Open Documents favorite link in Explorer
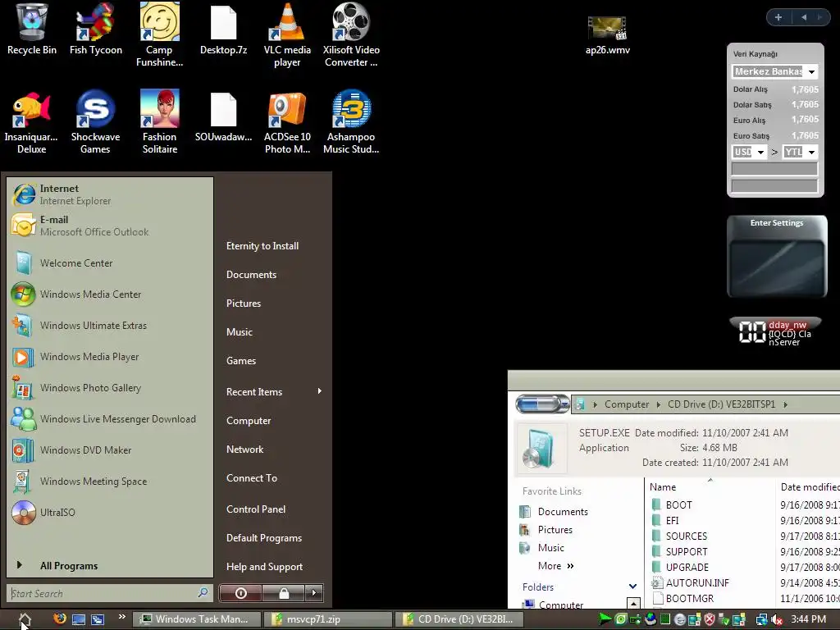The image size is (840, 630). (554, 512)
